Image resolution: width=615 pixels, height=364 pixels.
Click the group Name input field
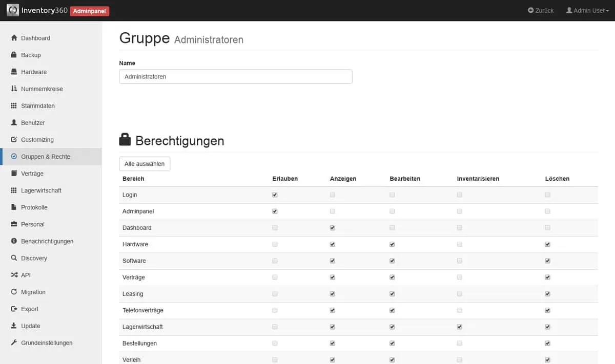click(235, 77)
